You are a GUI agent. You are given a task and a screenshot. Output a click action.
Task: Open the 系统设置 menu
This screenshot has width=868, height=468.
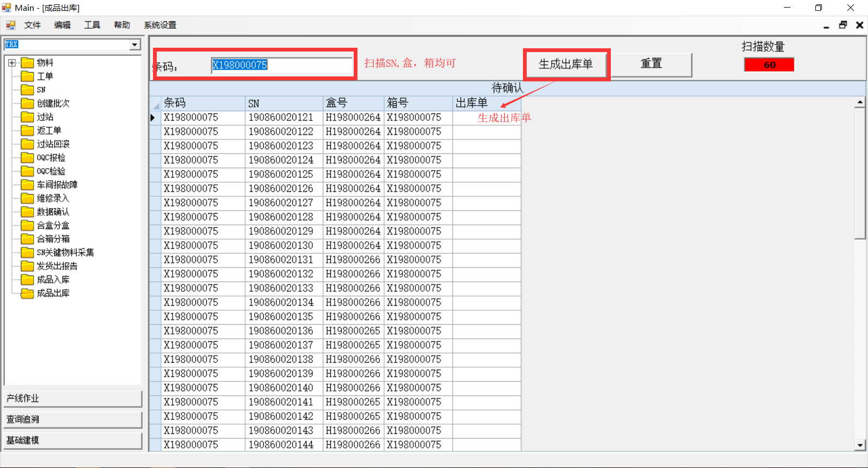click(159, 25)
